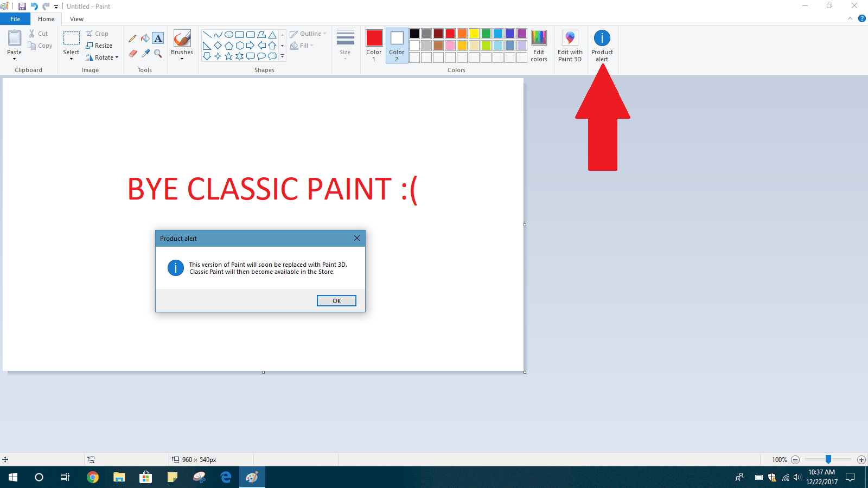Click the Cut button in Clipboard group
Screen dimensions: 868x488
[x=39, y=34]
